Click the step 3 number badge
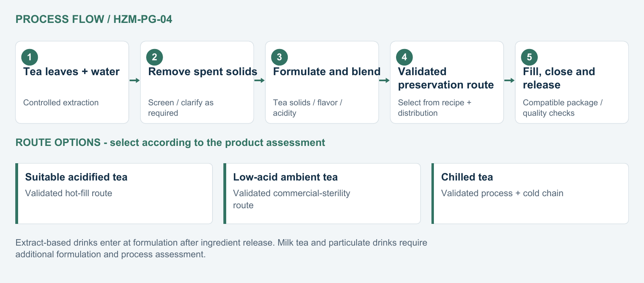Viewport: 644px width, 283px height. [279, 57]
